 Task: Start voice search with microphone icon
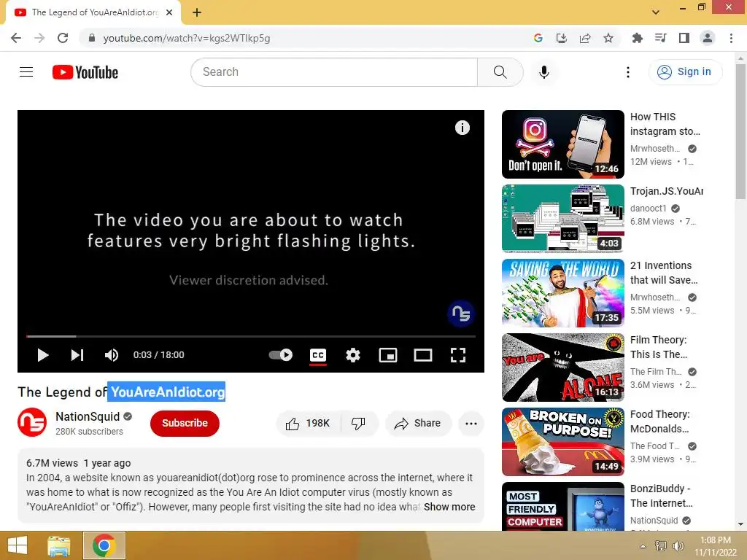click(x=544, y=72)
